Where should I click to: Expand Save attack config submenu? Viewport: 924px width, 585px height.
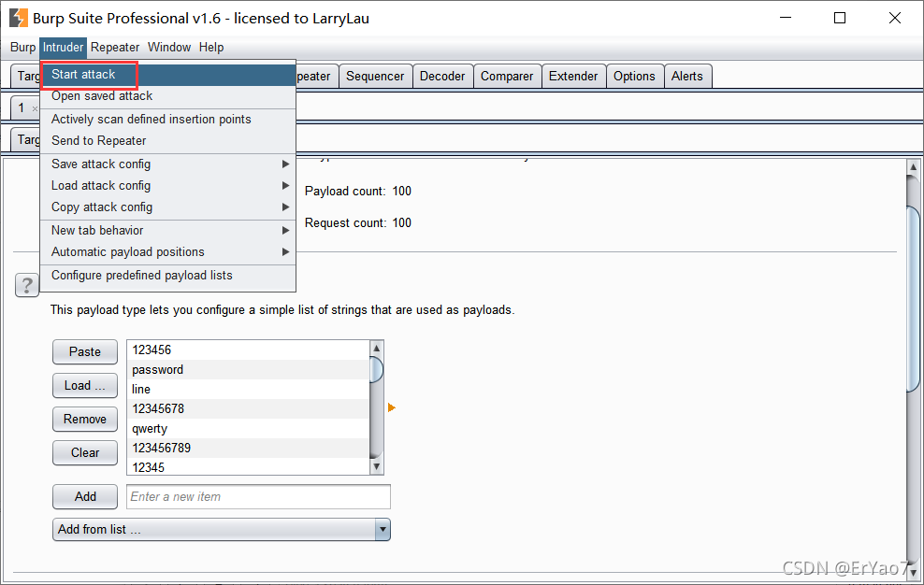coord(168,164)
